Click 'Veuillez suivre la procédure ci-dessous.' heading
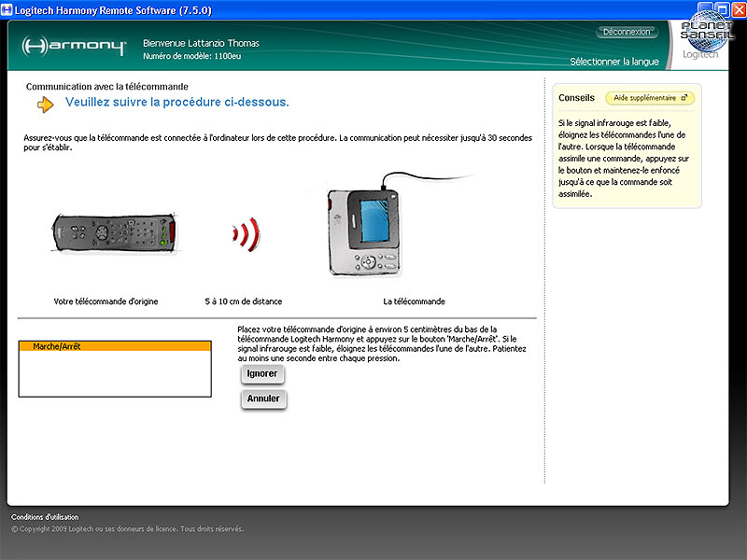Viewport: 747px width, 560px height. click(177, 102)
